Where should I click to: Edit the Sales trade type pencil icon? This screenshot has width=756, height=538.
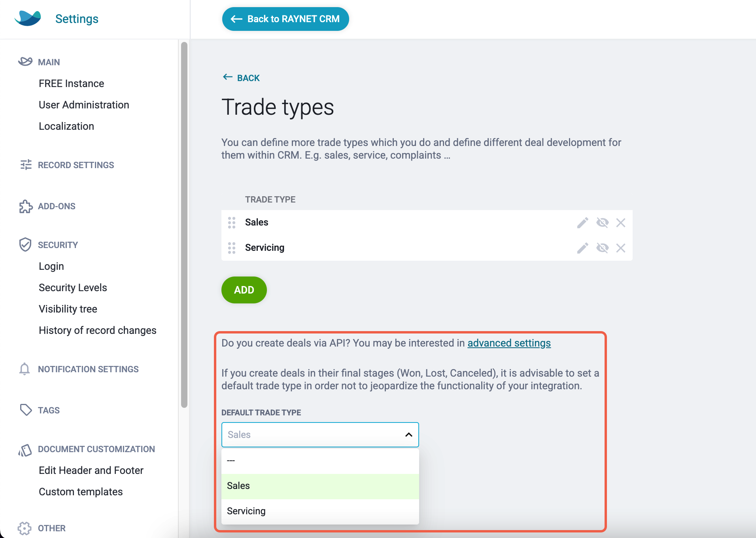point(582,223)
